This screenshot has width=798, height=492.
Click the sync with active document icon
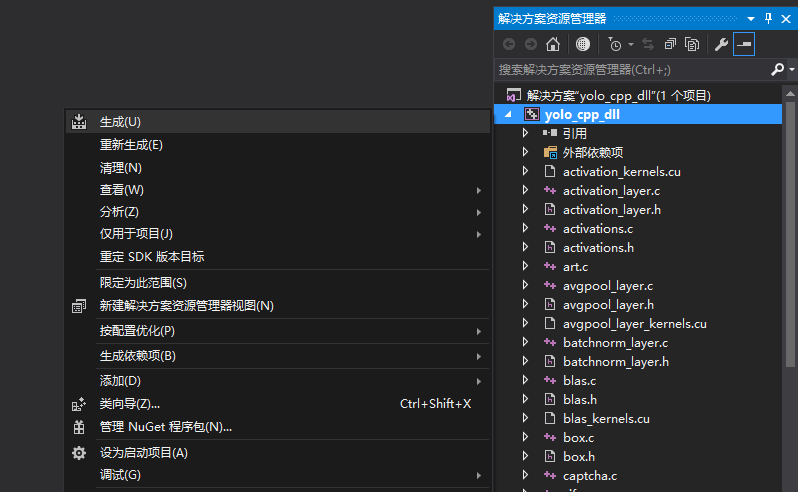click(648, 44)
